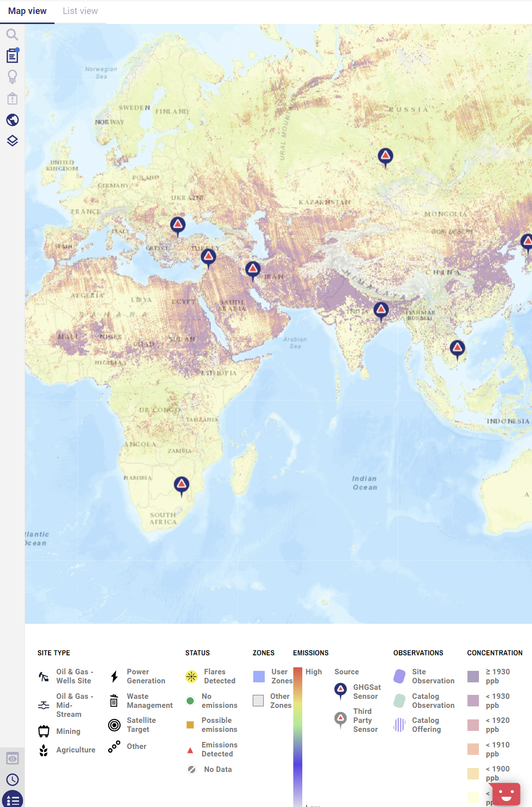Switch to the List view tab
This screenshot has height=807, width=532.
tap(80, 11)
